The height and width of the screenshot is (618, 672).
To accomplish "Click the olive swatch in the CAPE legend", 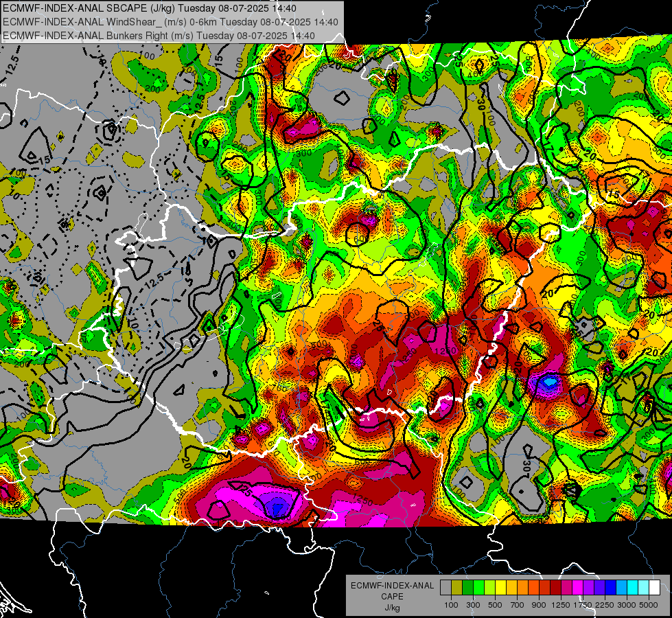I will (x=457, y=588).
